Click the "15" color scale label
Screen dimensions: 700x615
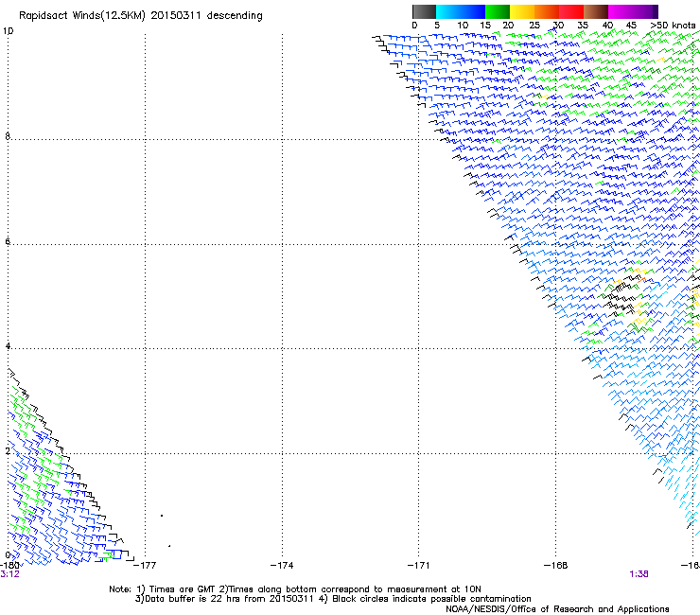click(x=485, y=26)
